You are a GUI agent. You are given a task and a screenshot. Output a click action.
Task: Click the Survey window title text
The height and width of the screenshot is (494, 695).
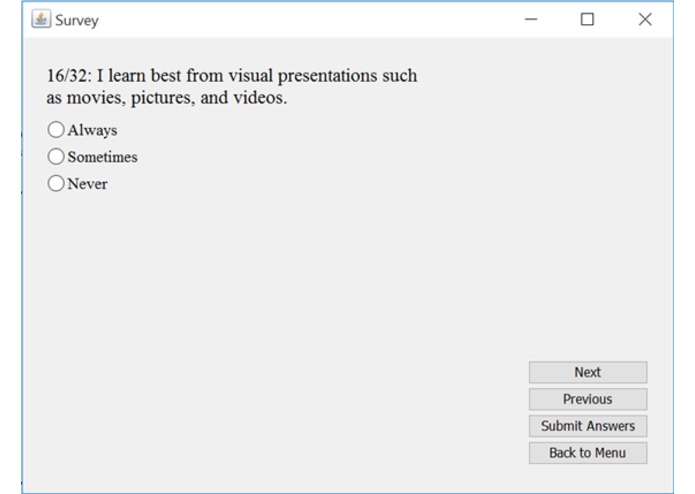[x=77, y=20]
